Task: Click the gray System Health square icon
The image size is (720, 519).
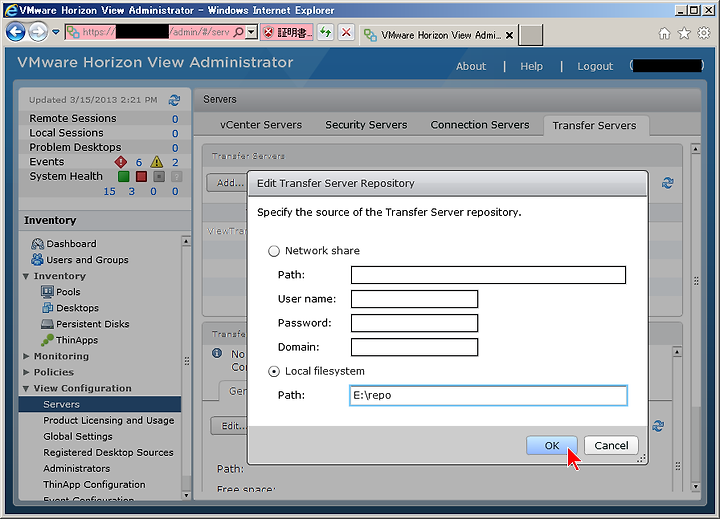Action: pyautogui.click(x=159, y=176)
